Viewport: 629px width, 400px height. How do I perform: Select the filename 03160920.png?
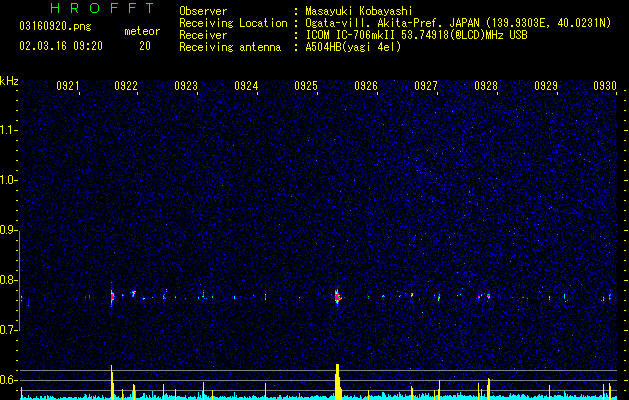(55, 27)
